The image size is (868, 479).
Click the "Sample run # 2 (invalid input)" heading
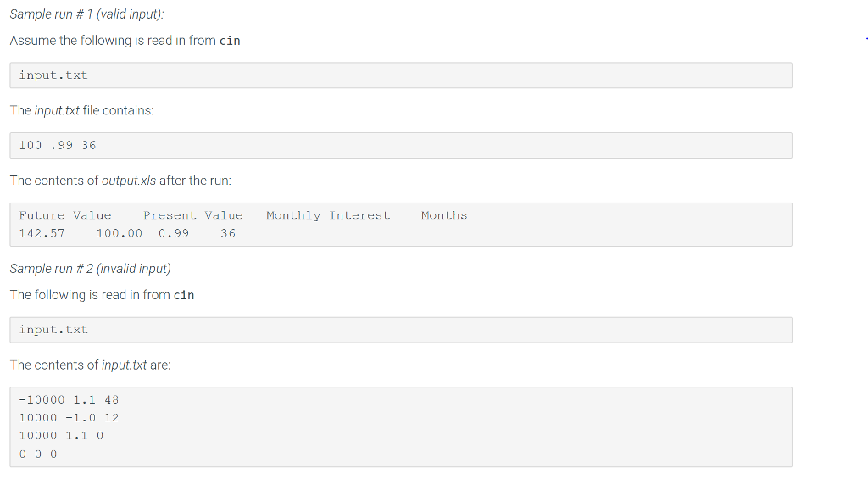[90, 269]
